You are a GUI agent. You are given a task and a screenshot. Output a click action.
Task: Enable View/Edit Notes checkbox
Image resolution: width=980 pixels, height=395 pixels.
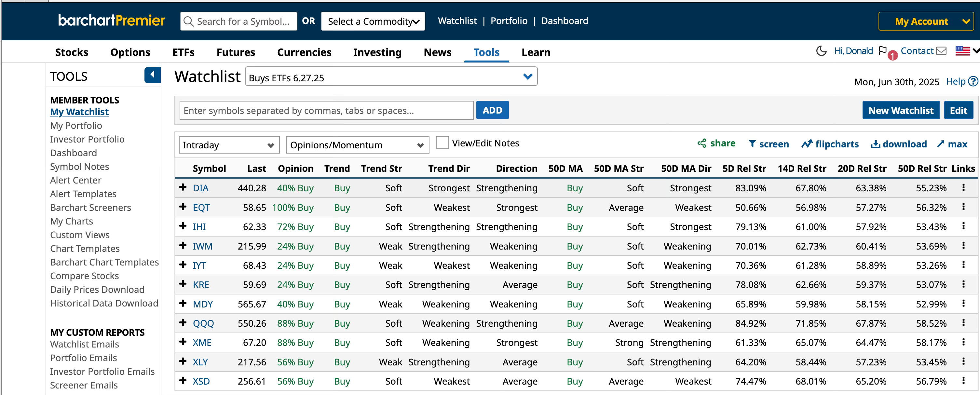442,143
